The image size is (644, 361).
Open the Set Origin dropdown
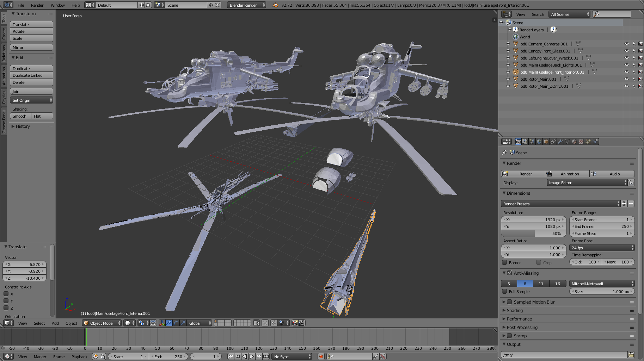coord(31,100)
